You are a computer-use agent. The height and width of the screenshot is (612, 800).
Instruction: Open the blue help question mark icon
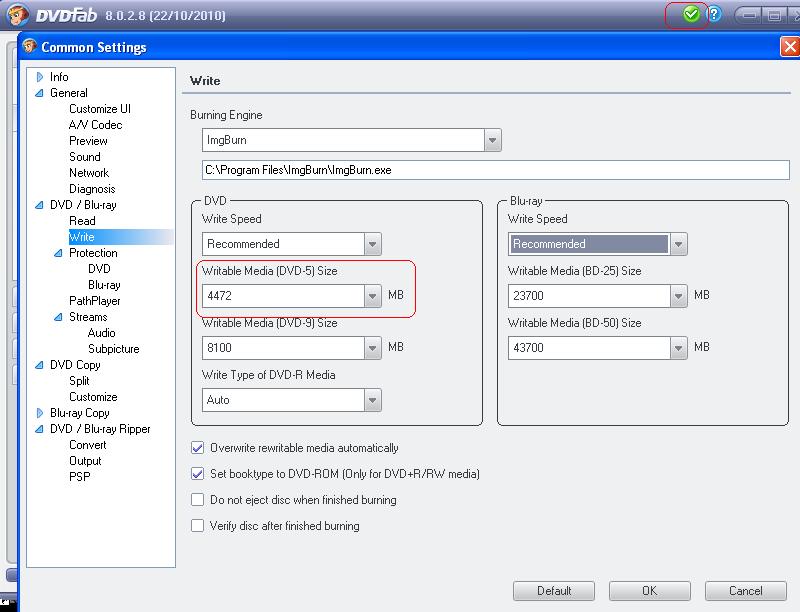click(x=714, y=15)
